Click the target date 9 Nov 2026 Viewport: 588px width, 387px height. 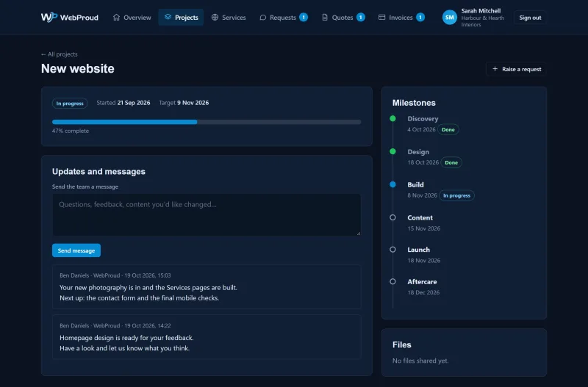(x=193, y=103)
